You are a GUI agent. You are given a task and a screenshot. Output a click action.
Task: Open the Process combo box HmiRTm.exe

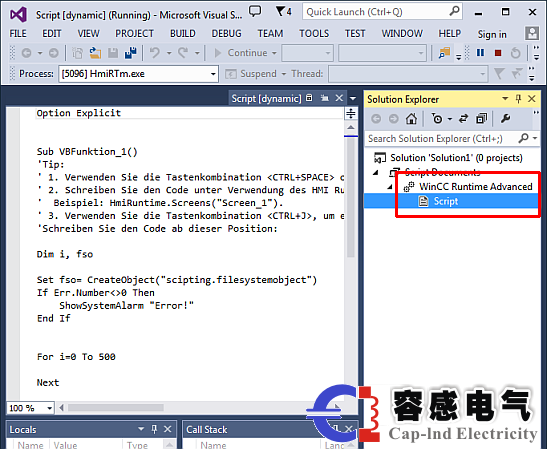tap(138, 74)
